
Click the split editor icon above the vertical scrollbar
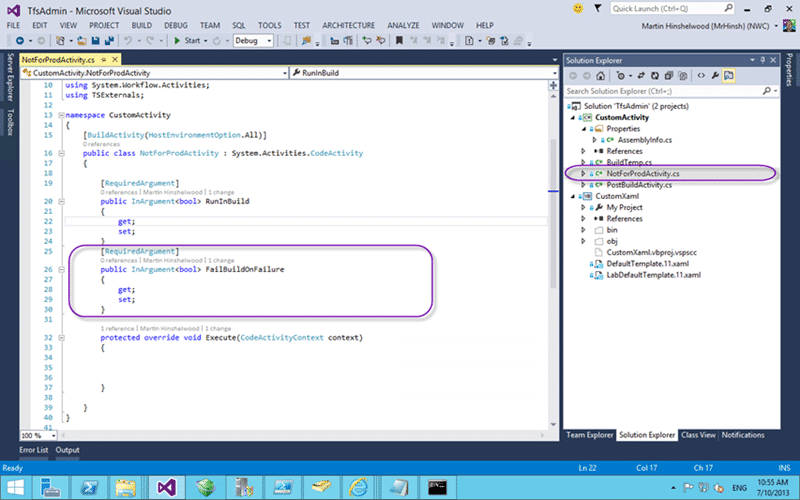click(x=554, y=85)
